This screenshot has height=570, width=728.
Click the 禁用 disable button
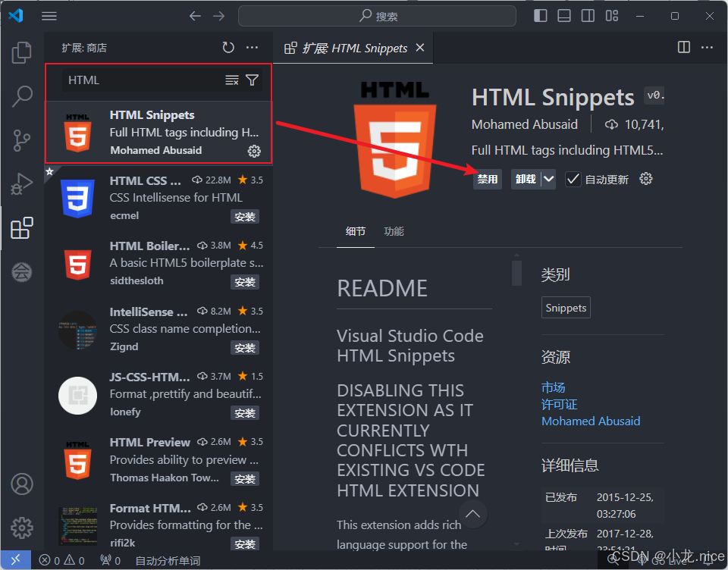[488, 179]
